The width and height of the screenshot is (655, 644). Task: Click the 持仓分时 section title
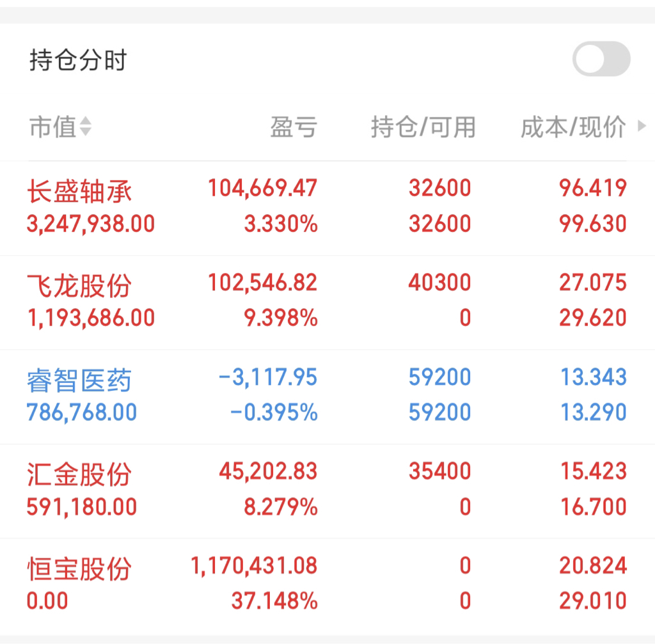click(78, 60)
